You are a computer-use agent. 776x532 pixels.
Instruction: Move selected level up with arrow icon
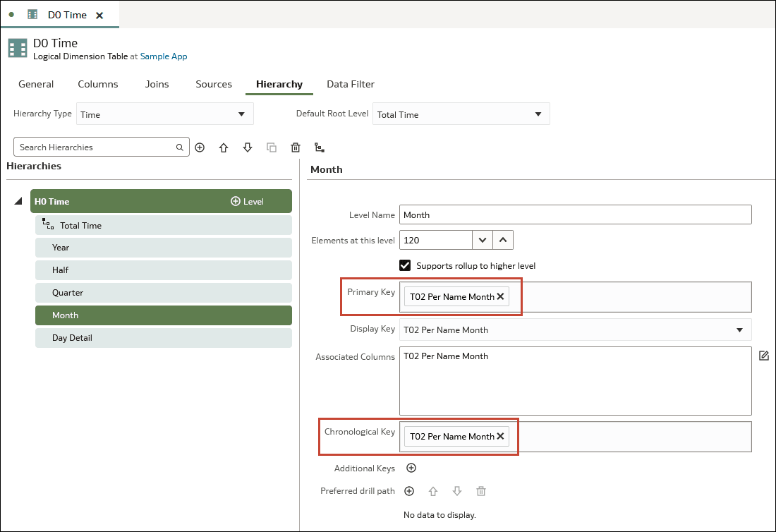point(224,147)
